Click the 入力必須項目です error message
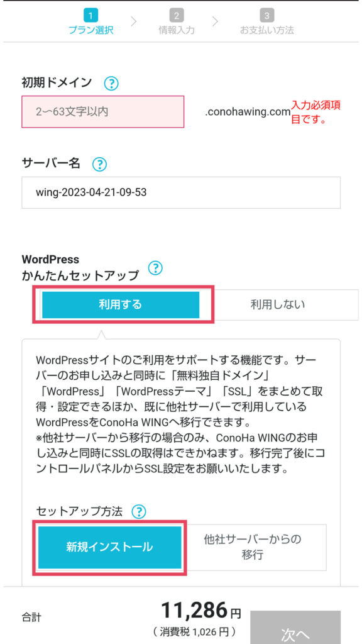Viewport: 362px width, 644px height. (315, 113)
